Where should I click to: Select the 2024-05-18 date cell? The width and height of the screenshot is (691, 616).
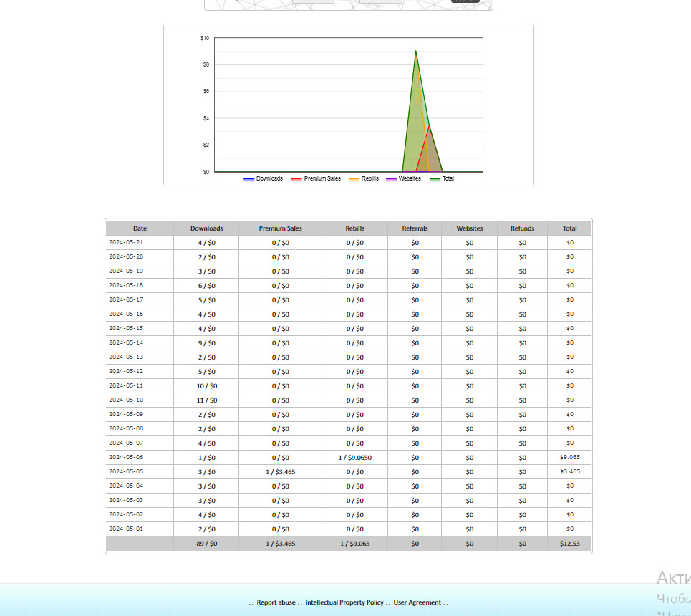click(x=140, y=285)
